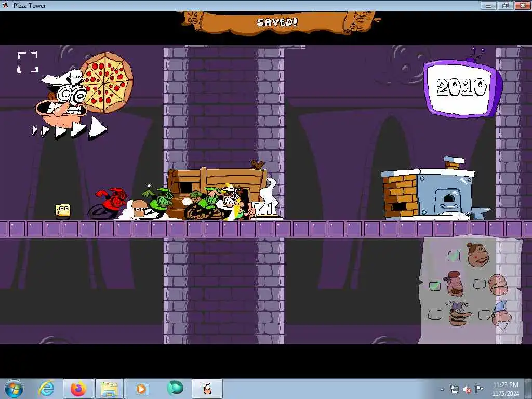532x399 pixels.
Task: Toggle the checkbox beside the jester head
Action: (x=435, y=314)
